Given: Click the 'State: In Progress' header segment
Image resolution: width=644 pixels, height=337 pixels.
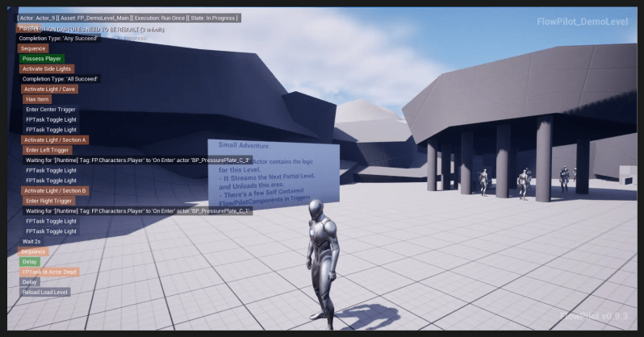Looking at the screenshot, I should (x=214, y=18).
